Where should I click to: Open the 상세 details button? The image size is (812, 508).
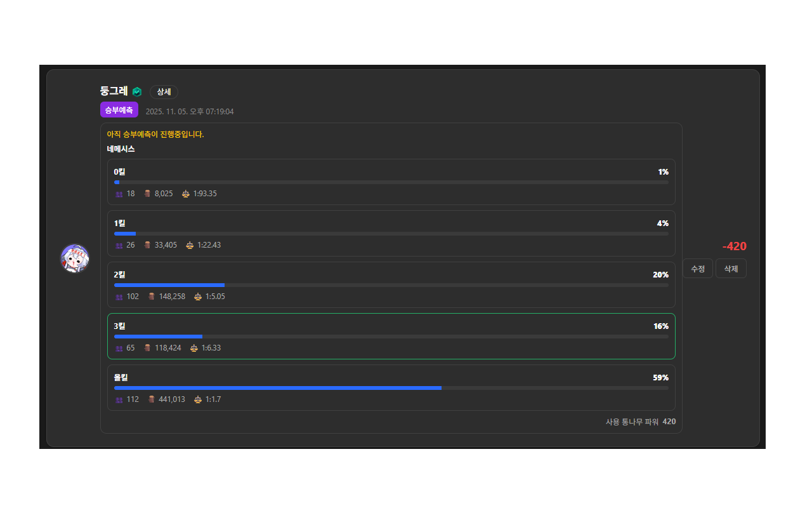point(164,91)
